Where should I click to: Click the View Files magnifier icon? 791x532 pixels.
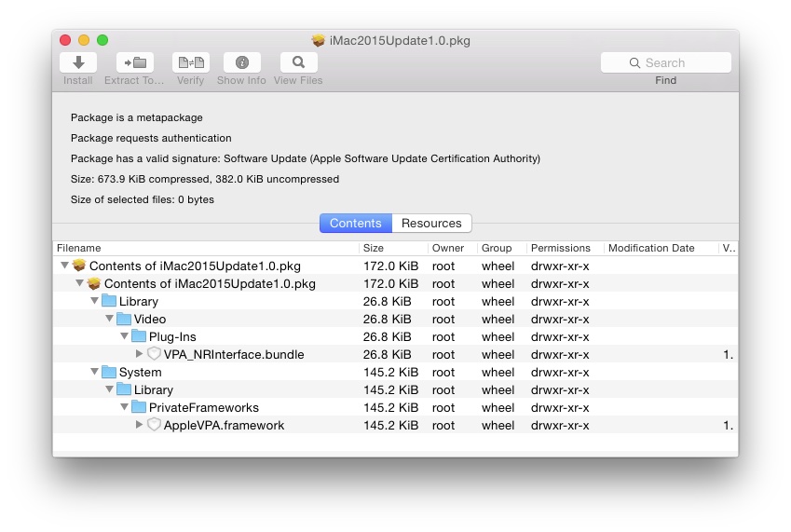pyautogui.click(x=299, y=62)
